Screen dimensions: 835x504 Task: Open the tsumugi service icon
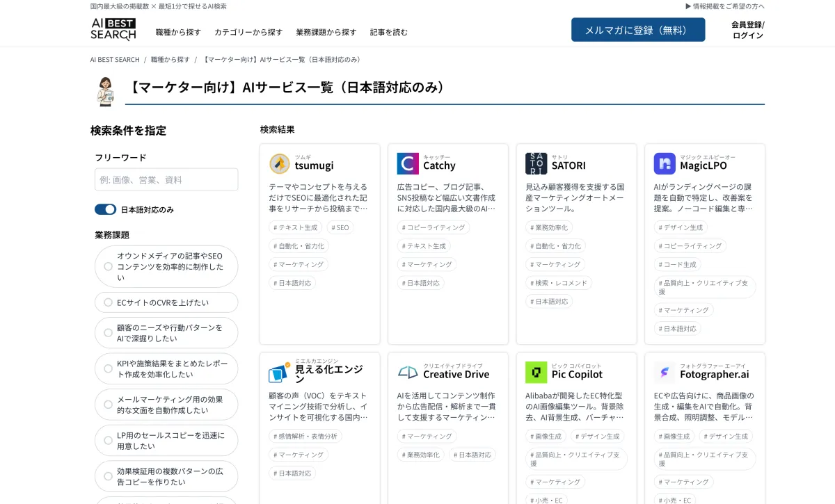(x=280, y=164)
